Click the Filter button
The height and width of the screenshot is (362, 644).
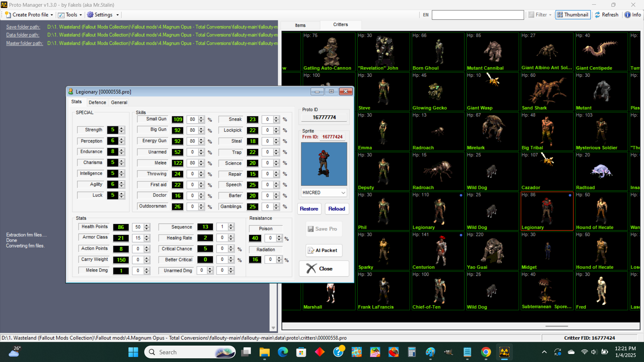tap(538, 15)
